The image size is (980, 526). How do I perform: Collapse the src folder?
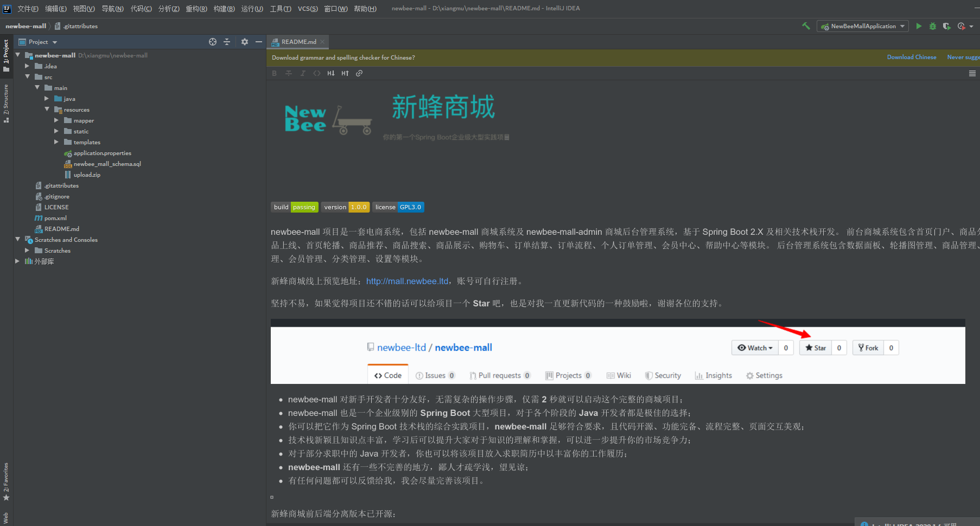28,76
